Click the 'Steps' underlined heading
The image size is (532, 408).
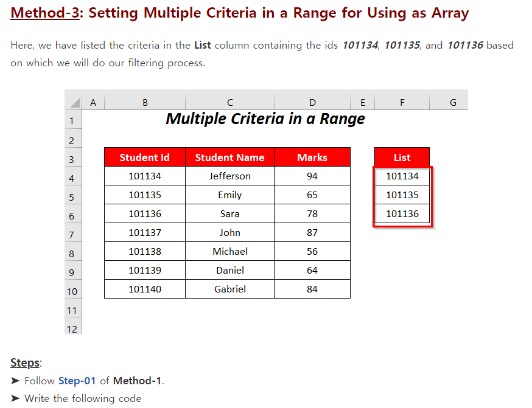[25, 363]
